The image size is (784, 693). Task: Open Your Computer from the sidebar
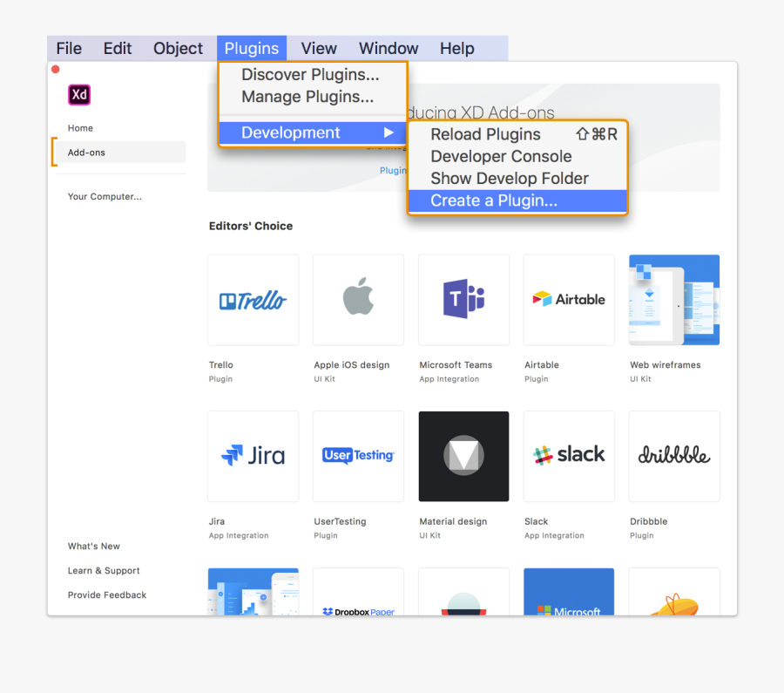tap(105, 197)
